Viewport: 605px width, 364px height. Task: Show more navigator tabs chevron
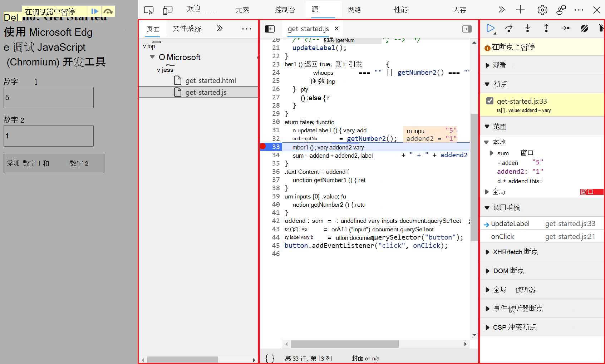tap(220, 28)
